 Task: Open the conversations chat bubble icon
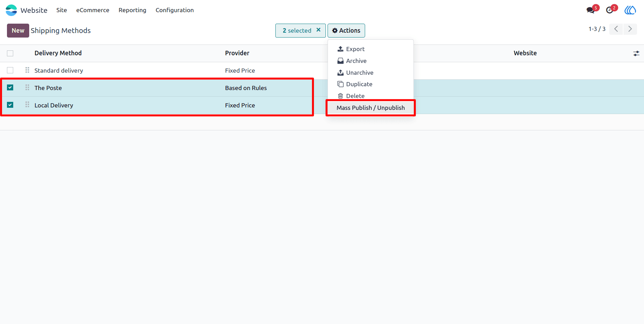(x=590, y=10)
